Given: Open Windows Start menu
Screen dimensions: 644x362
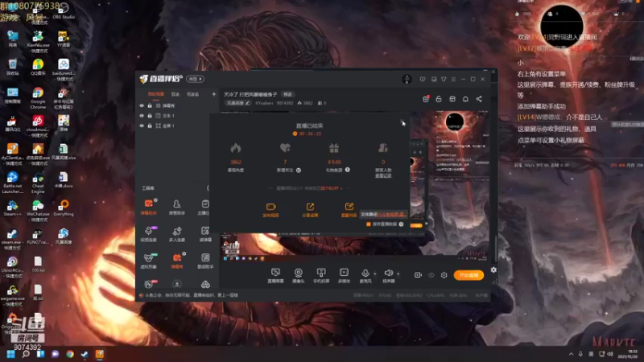Looking at the screenshot, I should (10, 354).
